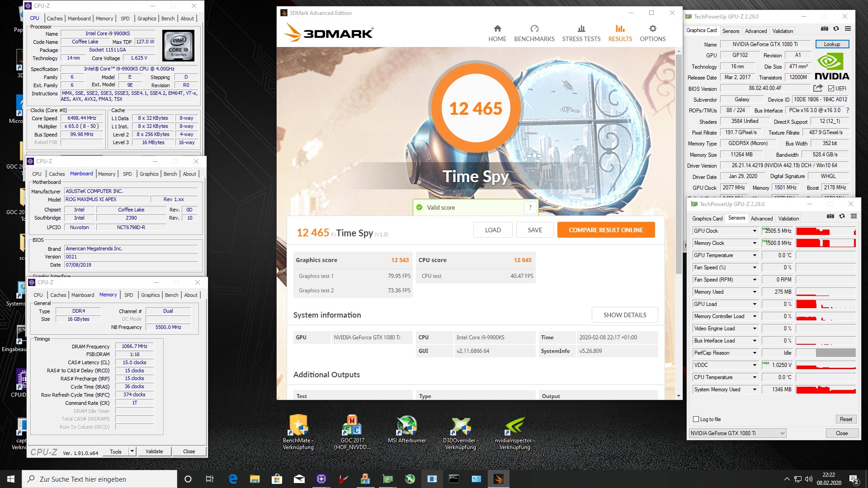Viewport: 868px width, 488px height.
Task: Open hamburger menu in GPU-Z Sensors window
Action: pos(854,216)
